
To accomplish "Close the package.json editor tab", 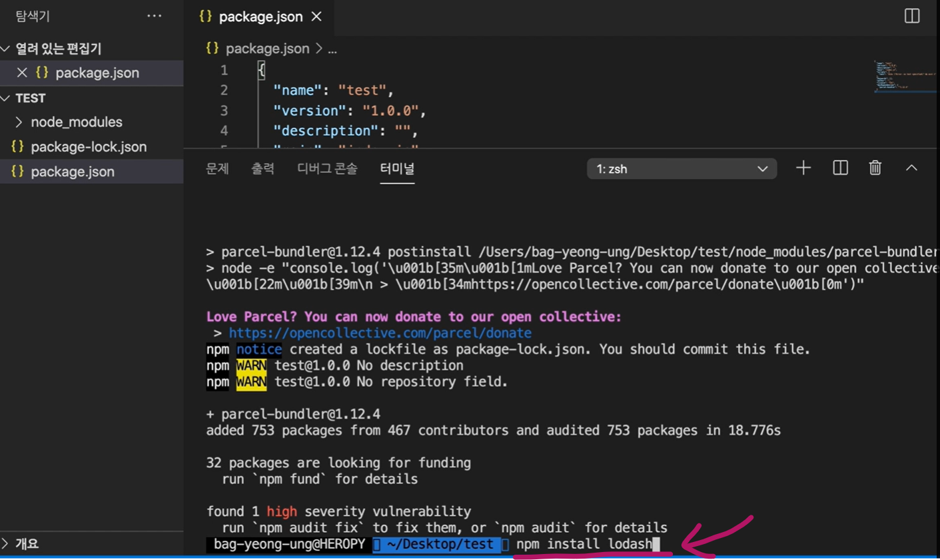I will pyautogui.click(x=316, y=16).
